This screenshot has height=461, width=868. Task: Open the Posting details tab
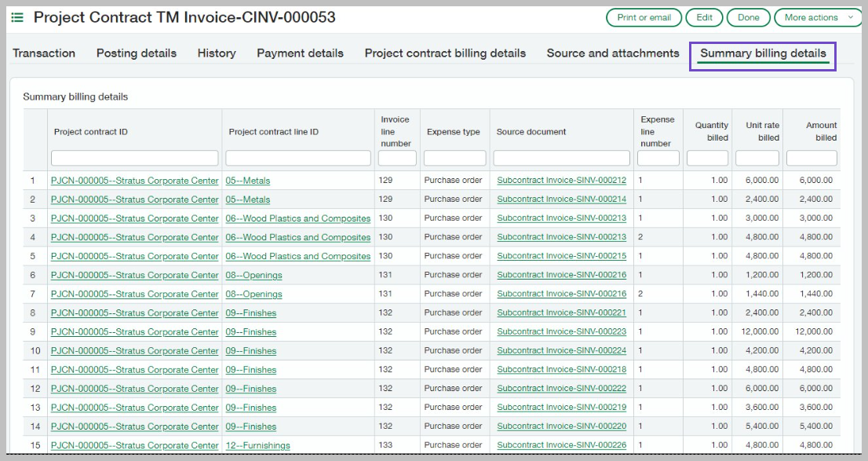click(x=137, y=53)
